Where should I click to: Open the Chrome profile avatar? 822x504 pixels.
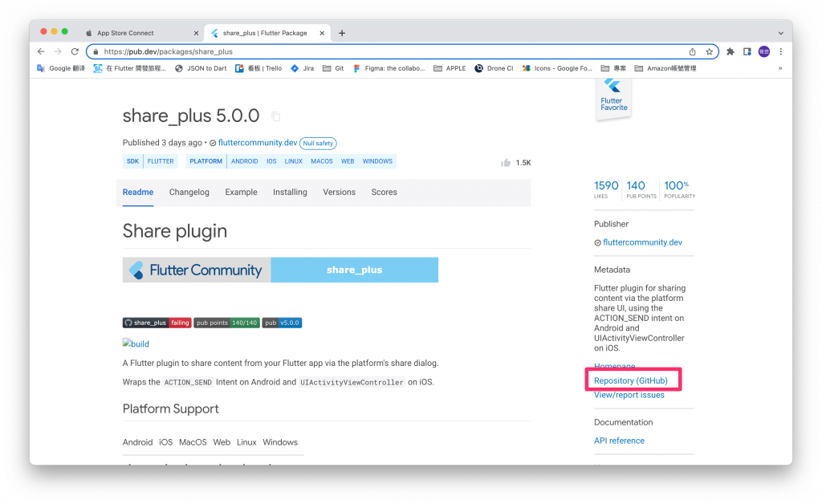click(x=764, y=51)
